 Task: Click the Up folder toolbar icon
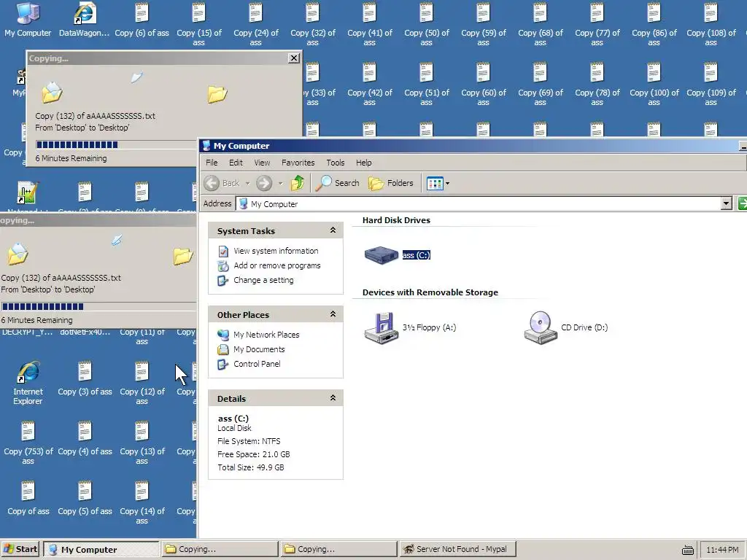(x=298, y=183)
